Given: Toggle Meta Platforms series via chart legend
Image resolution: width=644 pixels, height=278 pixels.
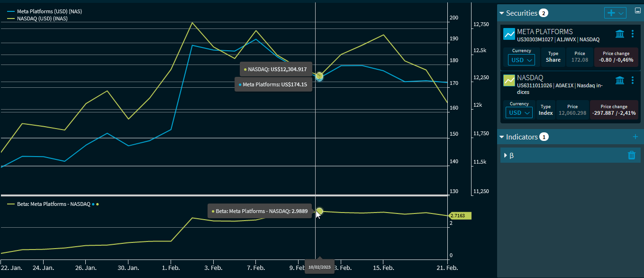Looking at the screenshot, I should click(x=48, y=11).
